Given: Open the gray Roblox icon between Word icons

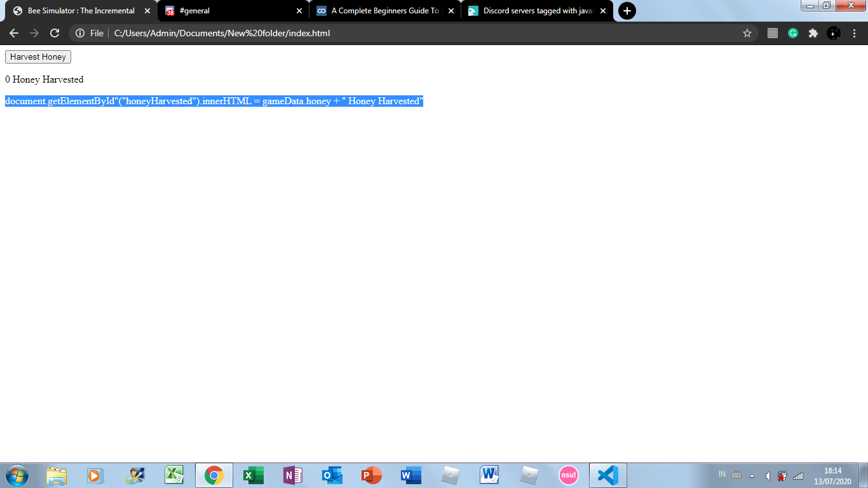Looking at the screenshot, I should coord(451,475).
